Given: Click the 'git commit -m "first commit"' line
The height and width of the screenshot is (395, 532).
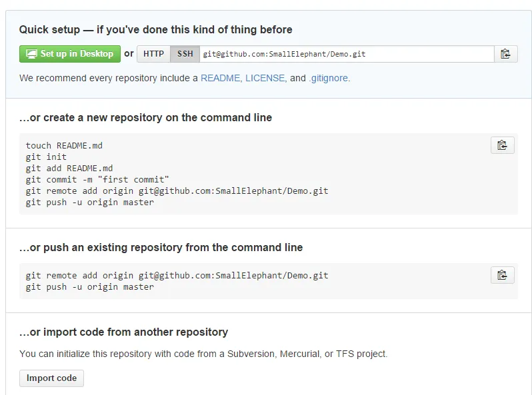Looking at the screenshot, I should pos(97,179).
